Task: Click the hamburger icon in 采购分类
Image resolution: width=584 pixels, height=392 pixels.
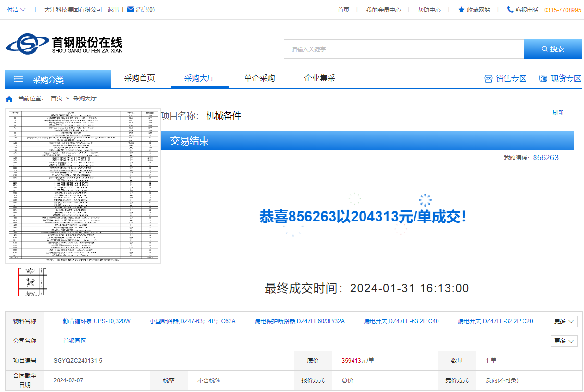Action: [x=19, y=79]
